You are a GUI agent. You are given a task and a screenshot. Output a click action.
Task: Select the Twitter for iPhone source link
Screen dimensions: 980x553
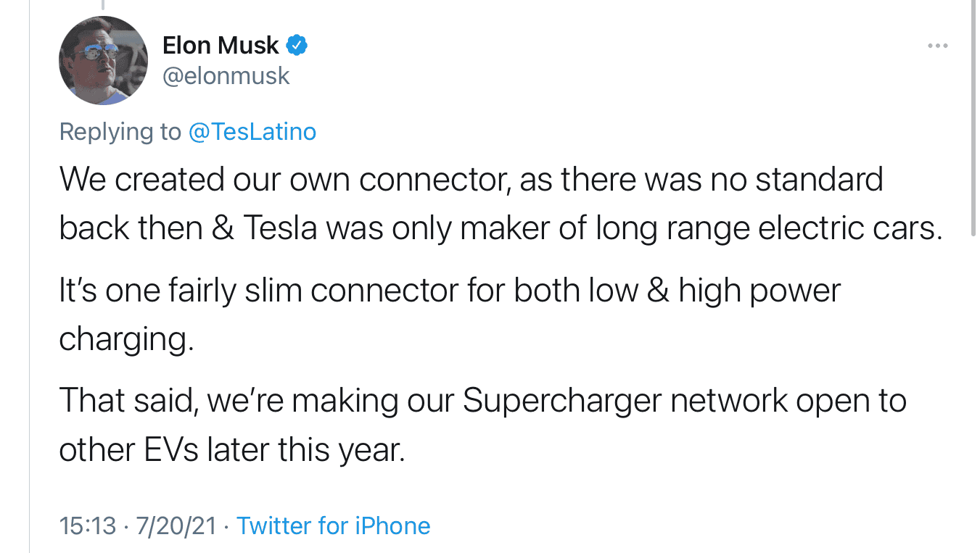(334, 525)
